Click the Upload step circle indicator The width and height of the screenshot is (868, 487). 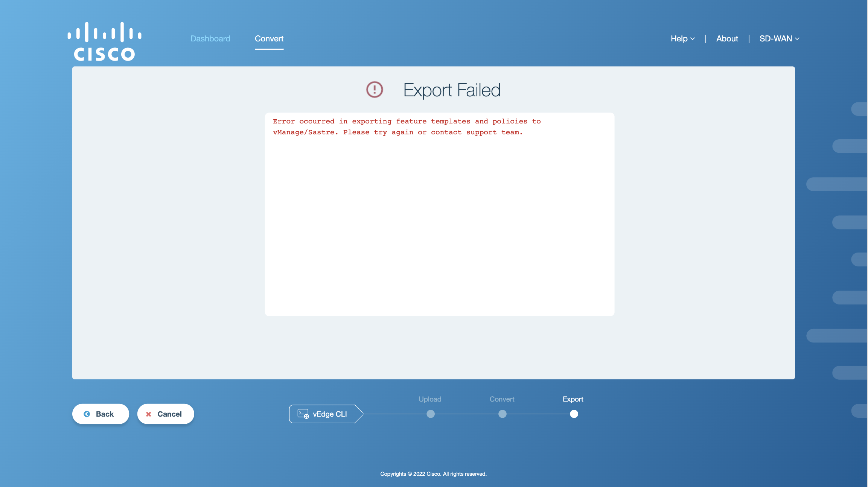[x=430, y=414]
